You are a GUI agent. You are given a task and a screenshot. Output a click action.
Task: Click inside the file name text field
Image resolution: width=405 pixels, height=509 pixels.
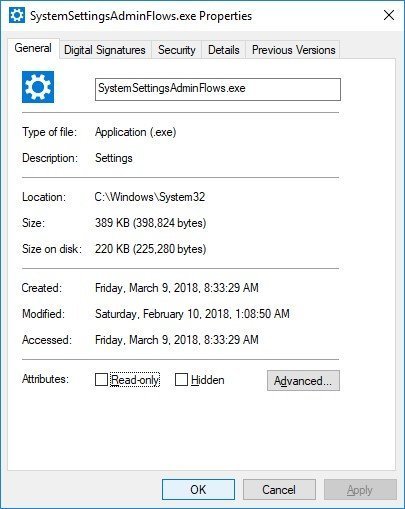(218, 89)
